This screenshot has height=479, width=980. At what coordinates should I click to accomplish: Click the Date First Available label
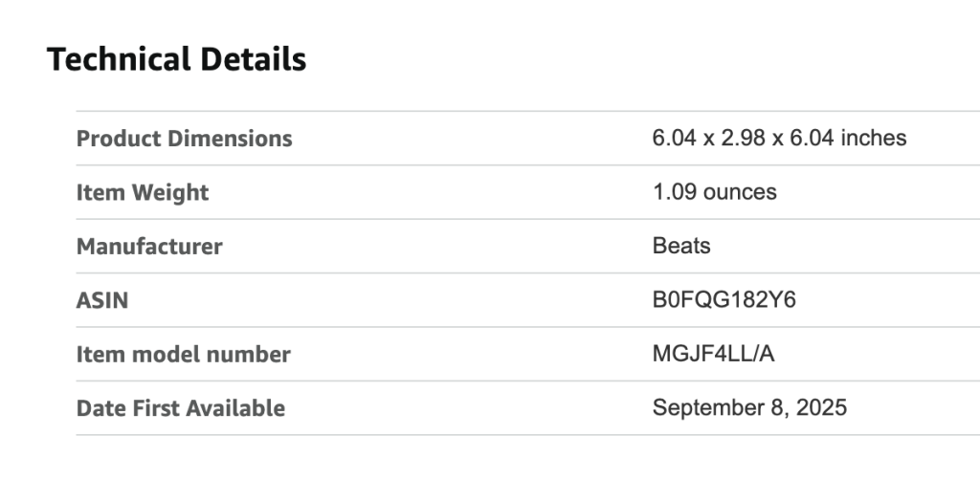point(181,408)
